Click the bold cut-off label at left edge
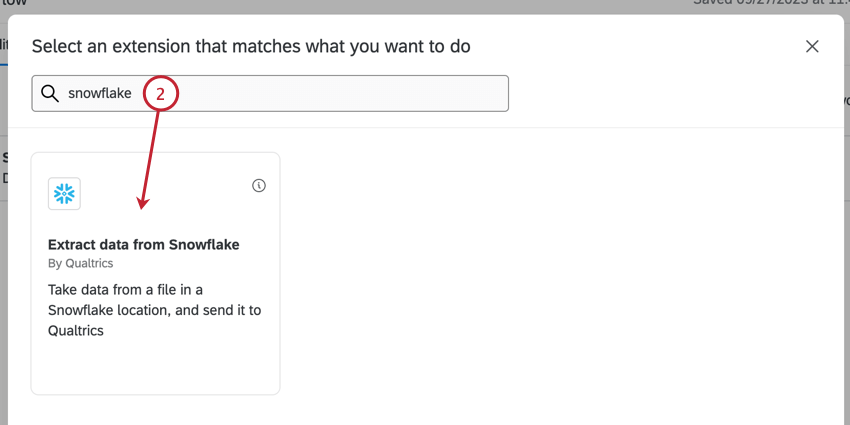The height and width of the screenshot is (425, 850). pos(4,158)
